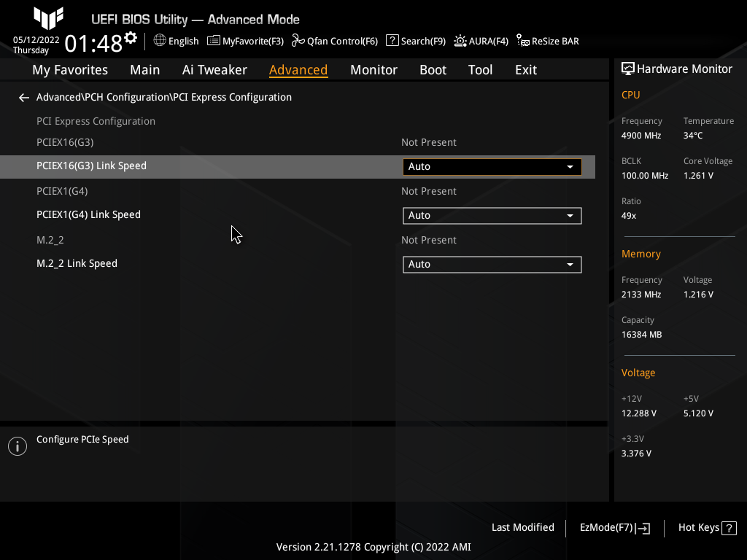Screen dimensions: 747x560
Task: Click PCIEX1(G4) Not Present status
Action: point(429,192)
